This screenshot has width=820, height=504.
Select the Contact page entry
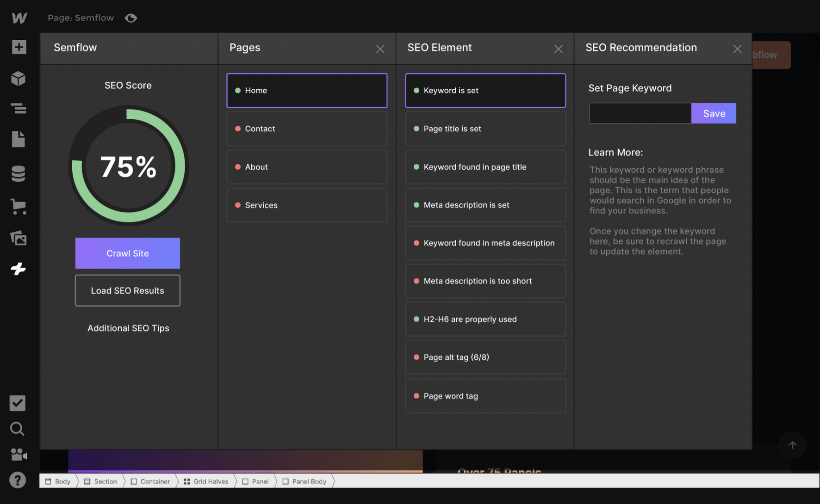pyautogui.click(x=306, y=129)
